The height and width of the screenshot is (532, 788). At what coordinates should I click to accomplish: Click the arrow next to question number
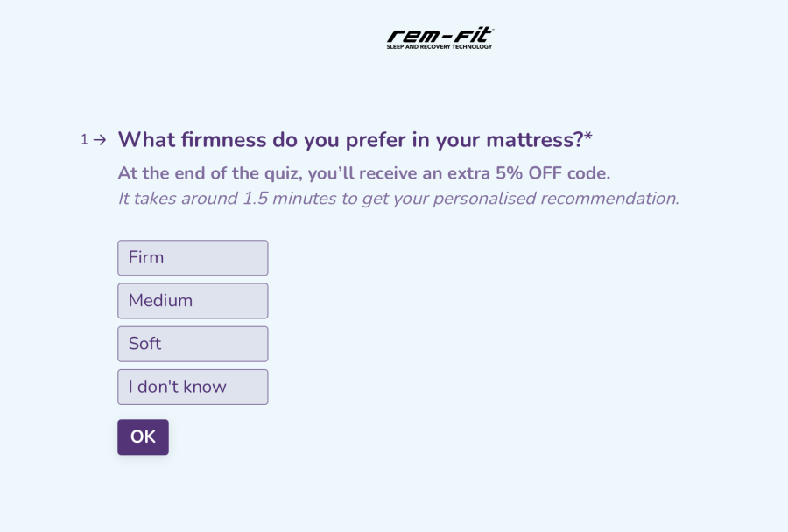pyautogui.click(x=100, y=139)
